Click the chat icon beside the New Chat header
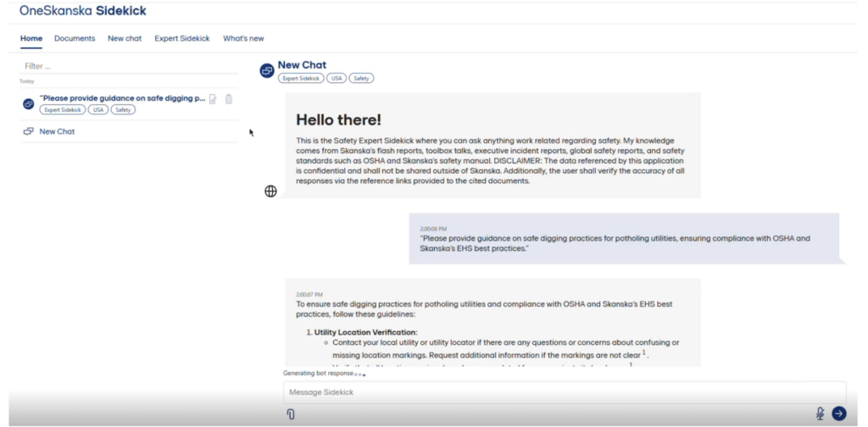This screenshot has width=868, height=427. coord(267,71)
